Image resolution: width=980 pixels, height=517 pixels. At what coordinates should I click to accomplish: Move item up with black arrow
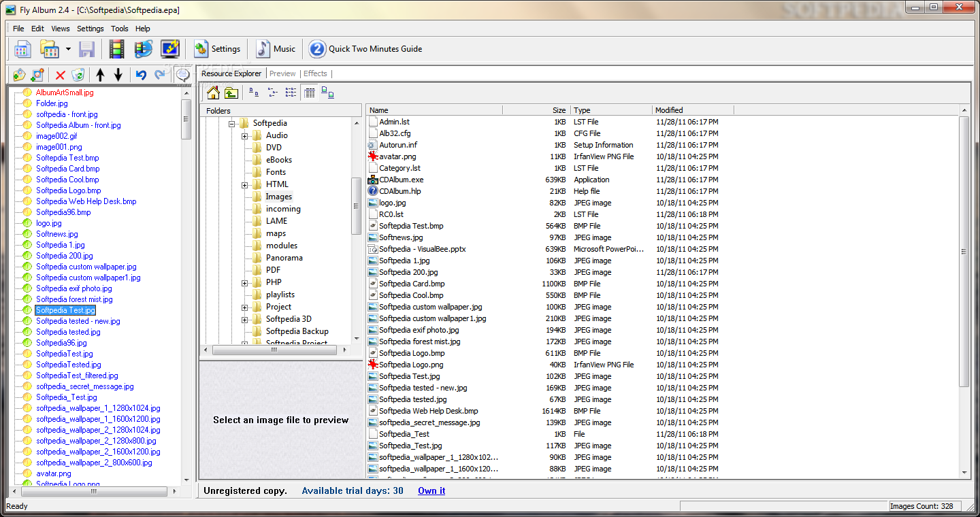tap(101, 75)
